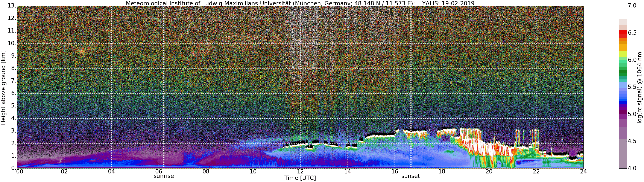The height and width of the screenshot is (182, 644).
Task: Click the 'sunrise' label below the time axis
Action: (x=164, y=176)
